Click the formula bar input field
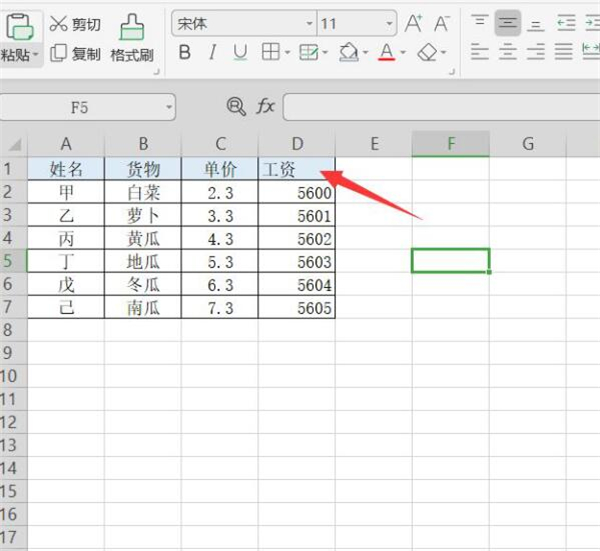600x551 pixels. pyautogui.click(x=440, y=107)
